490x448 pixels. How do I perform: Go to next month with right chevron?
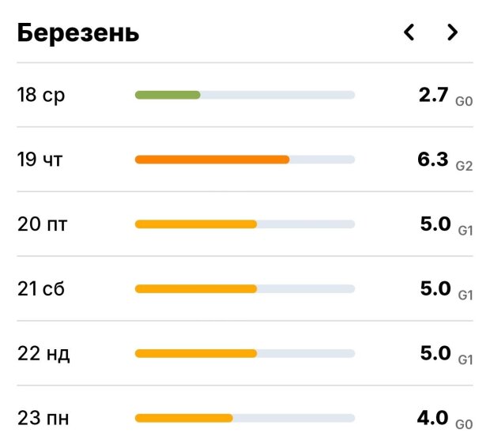[x=452, y=32]
